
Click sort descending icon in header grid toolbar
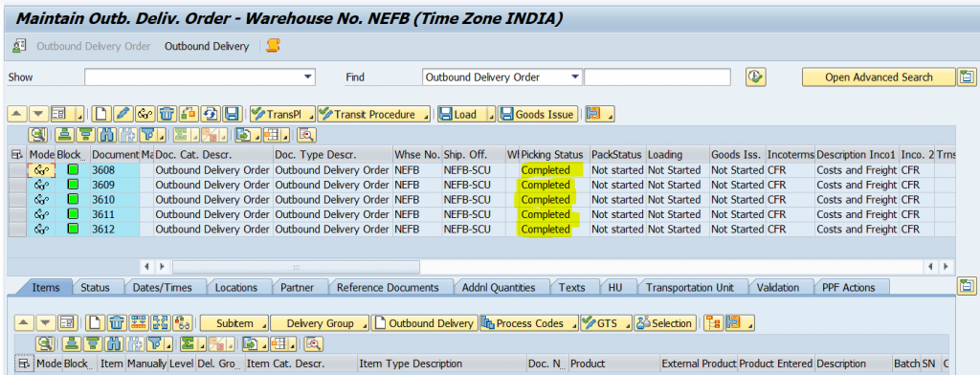click(85, 134)
